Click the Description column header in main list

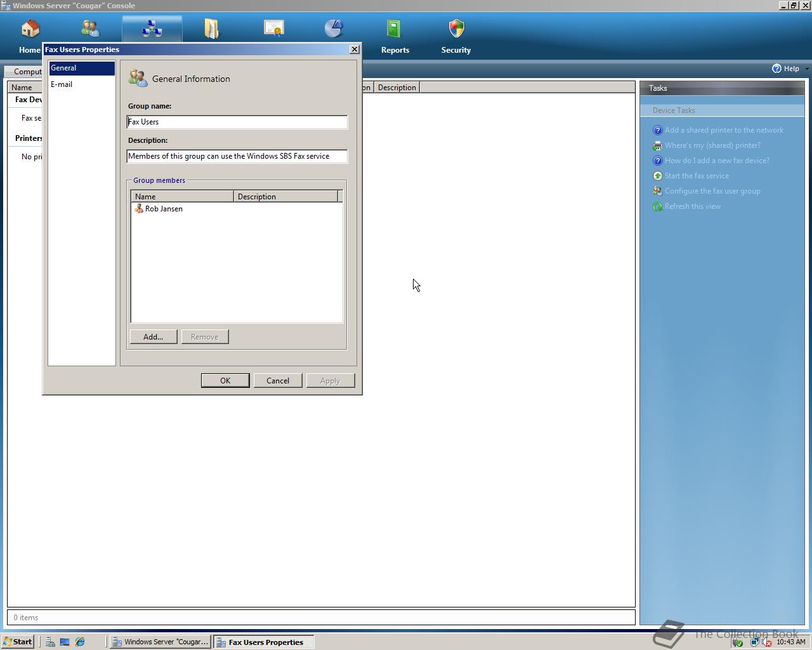click(x=396, y=88)
